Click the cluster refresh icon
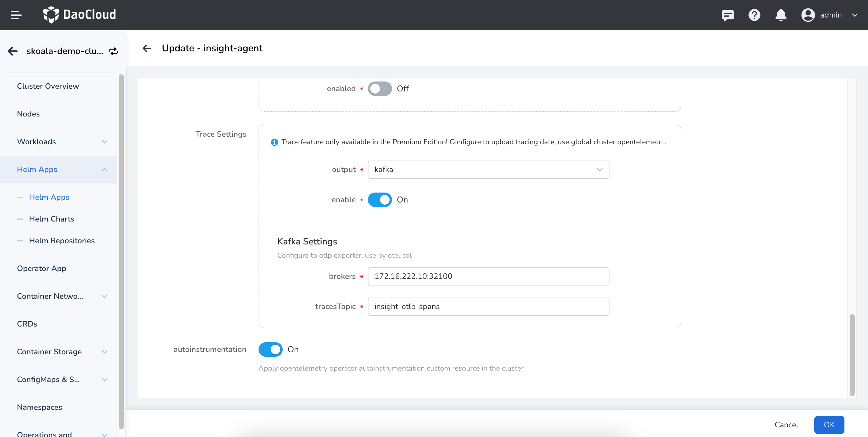 (x=114, y=51)
